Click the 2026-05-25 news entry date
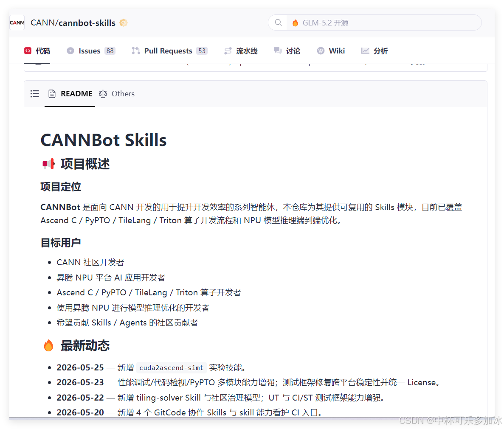This screenshot has width=504, height=429. (80, 367)
